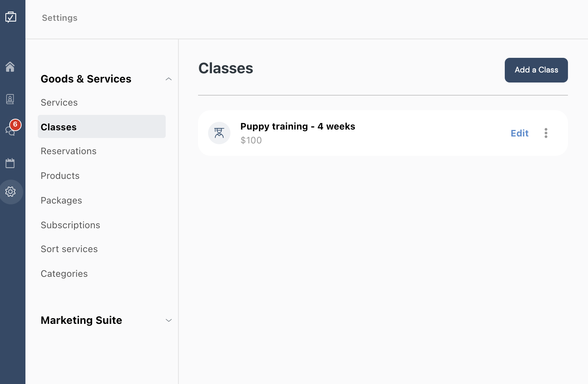Screen dimensions: 588x384
Task: Open the Products settings page
Action: point(60,176)
